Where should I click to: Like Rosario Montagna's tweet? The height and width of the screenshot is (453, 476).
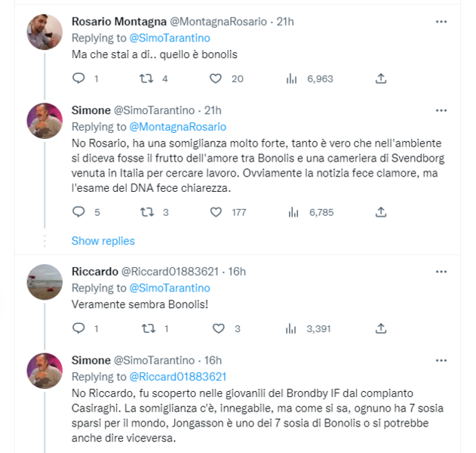pos(216,79)
